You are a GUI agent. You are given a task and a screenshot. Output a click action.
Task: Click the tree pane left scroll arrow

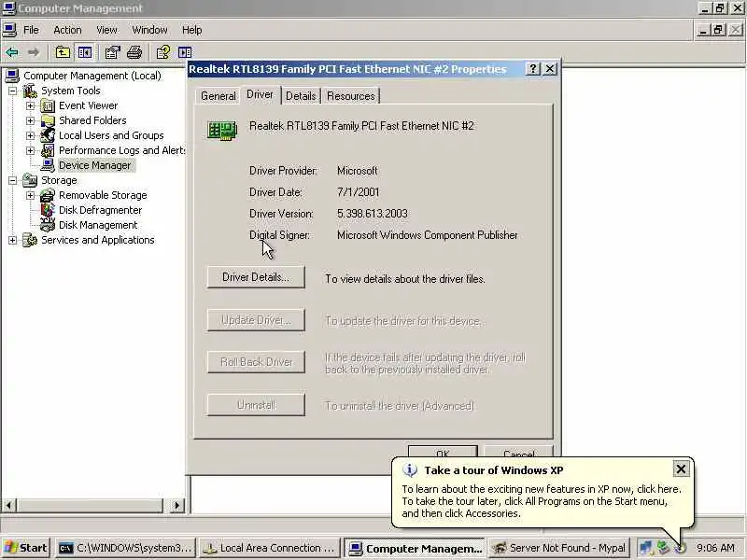tap(9, 505)
